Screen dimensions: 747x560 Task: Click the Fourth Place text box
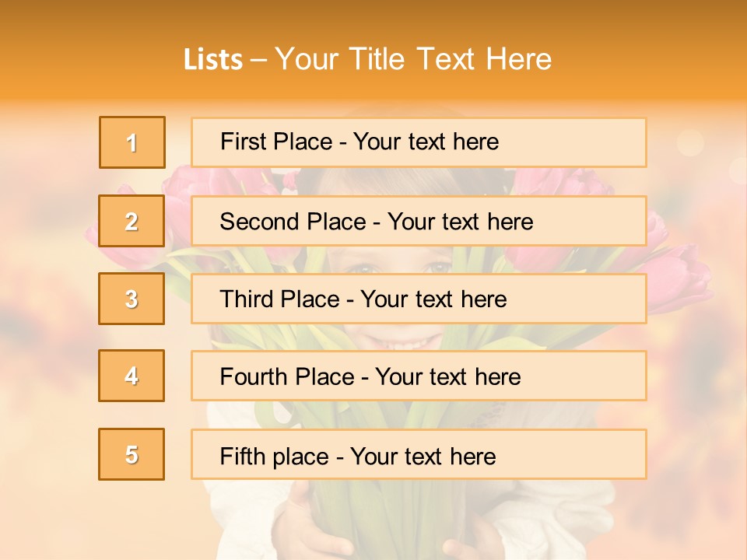pos(419,376)
